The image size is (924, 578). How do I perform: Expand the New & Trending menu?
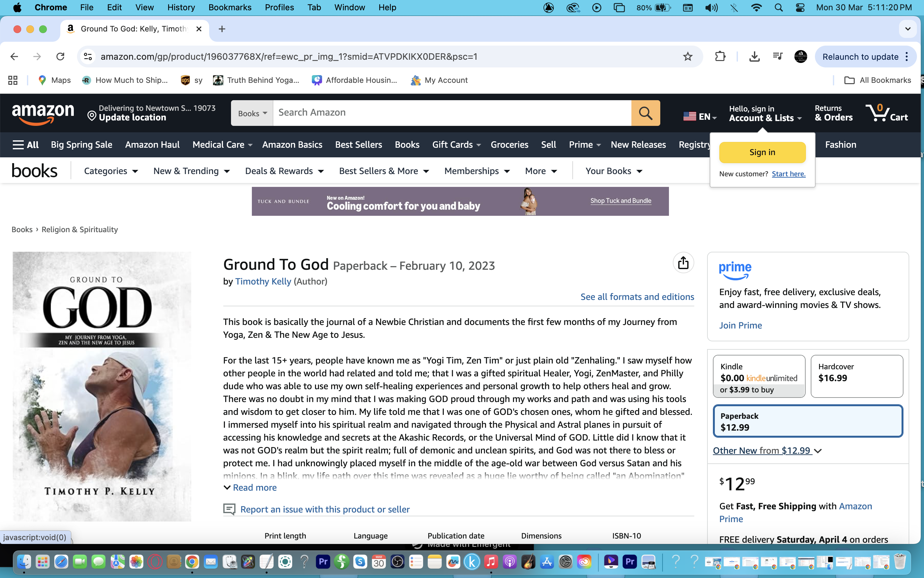(191, 171)
